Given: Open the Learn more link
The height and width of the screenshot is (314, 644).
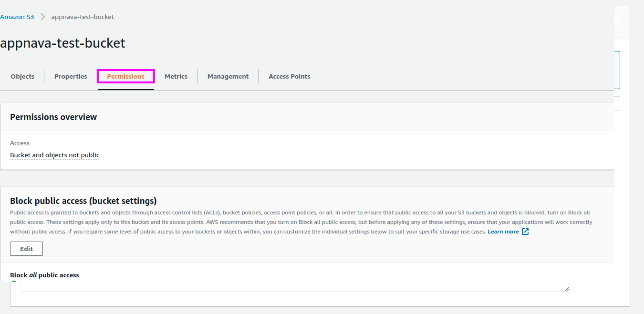Looking at the screenshot, I should click(x=503, y=232).
